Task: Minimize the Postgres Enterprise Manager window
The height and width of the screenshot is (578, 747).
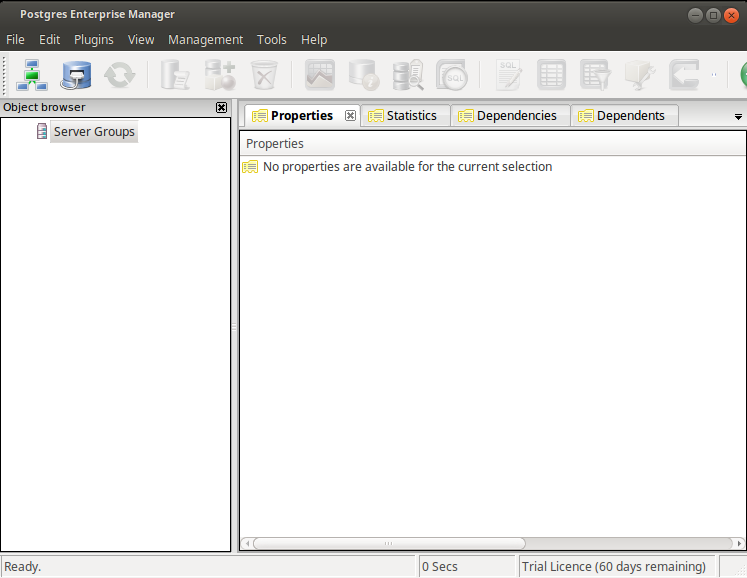Action: click(x=695, y=16)
